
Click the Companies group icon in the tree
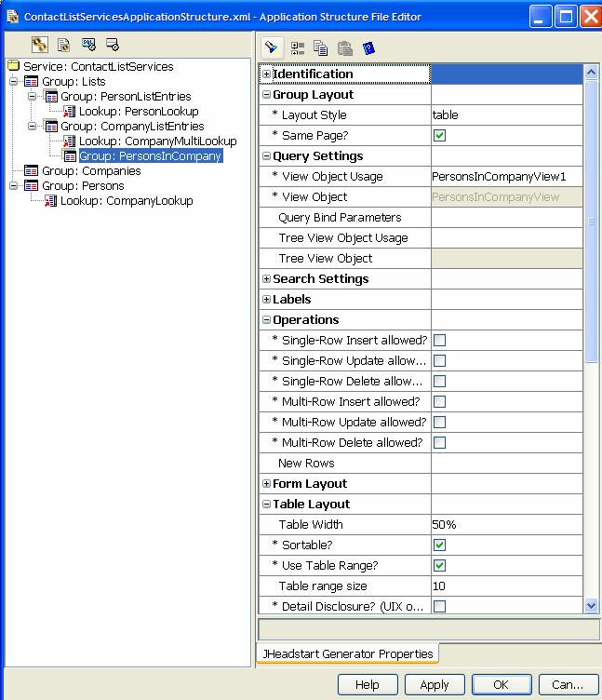point(32,170)
